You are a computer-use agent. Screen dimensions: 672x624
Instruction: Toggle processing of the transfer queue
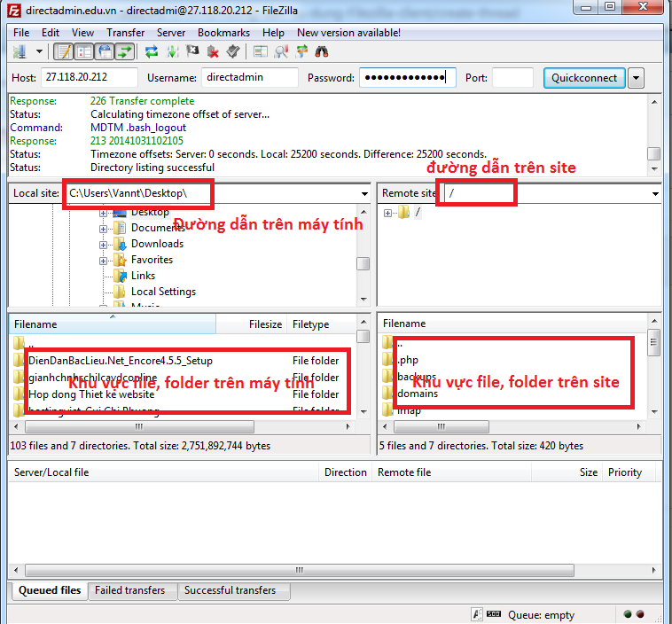click(172, 52)
